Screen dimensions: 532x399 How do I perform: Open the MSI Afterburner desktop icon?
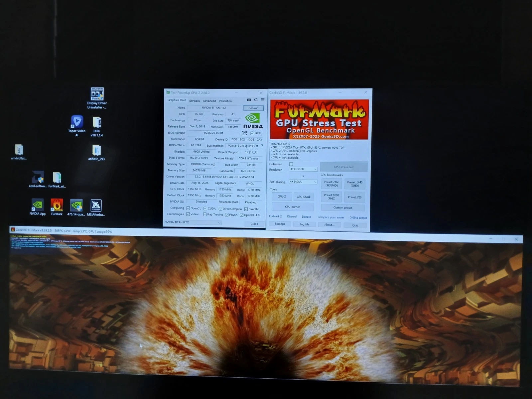[x=96, y=206]
